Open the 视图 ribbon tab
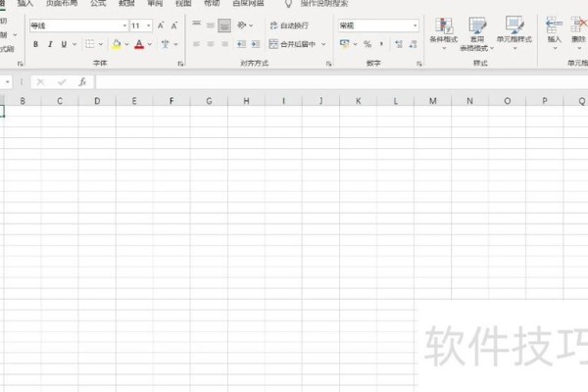588x392 pixels. coord(183,3)
